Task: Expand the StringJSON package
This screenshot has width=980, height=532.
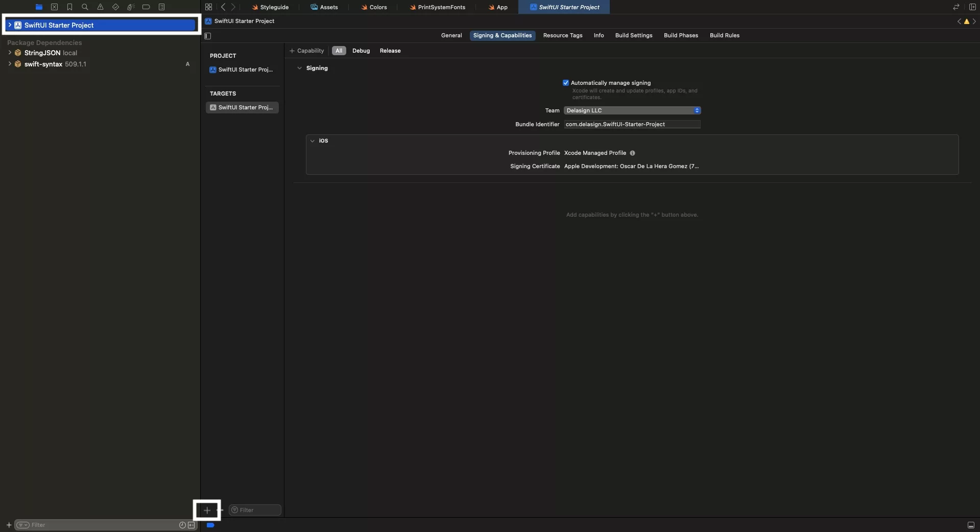Action: tap(10, 53)
